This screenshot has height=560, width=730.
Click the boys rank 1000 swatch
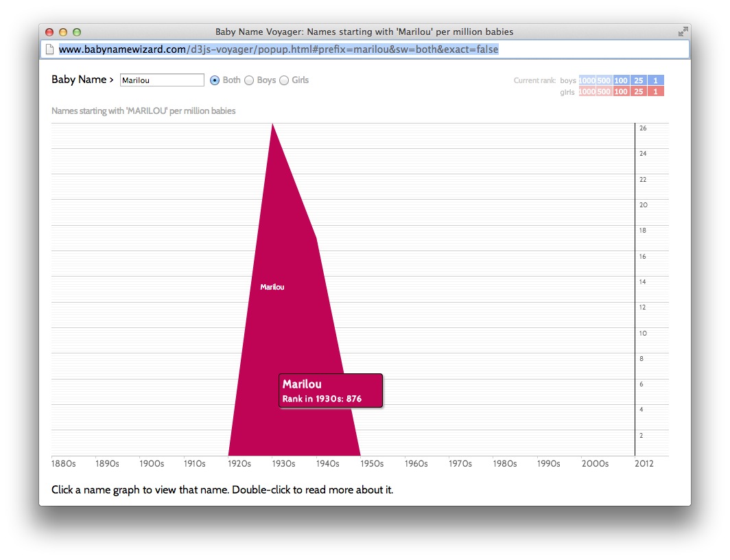click(587, 80)
